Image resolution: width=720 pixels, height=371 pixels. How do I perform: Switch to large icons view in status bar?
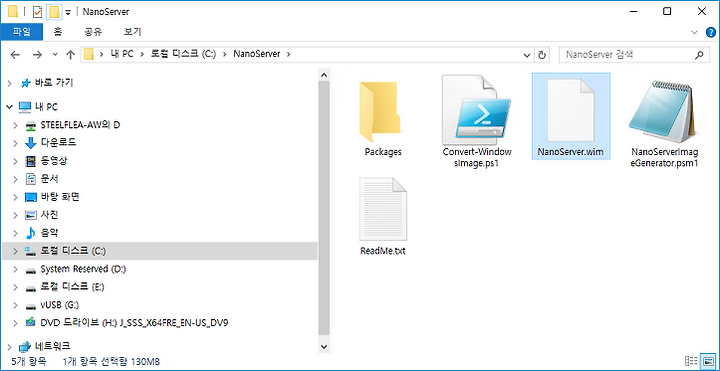tap(708, 361)
